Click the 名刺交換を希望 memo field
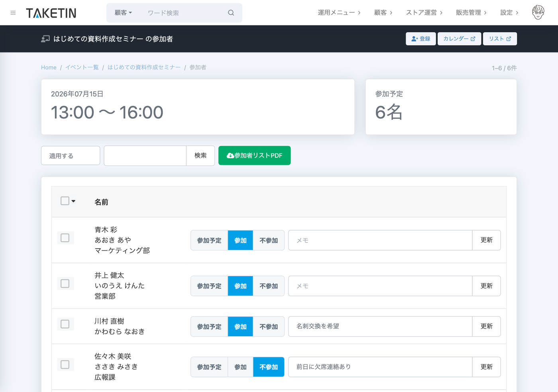 380,326
